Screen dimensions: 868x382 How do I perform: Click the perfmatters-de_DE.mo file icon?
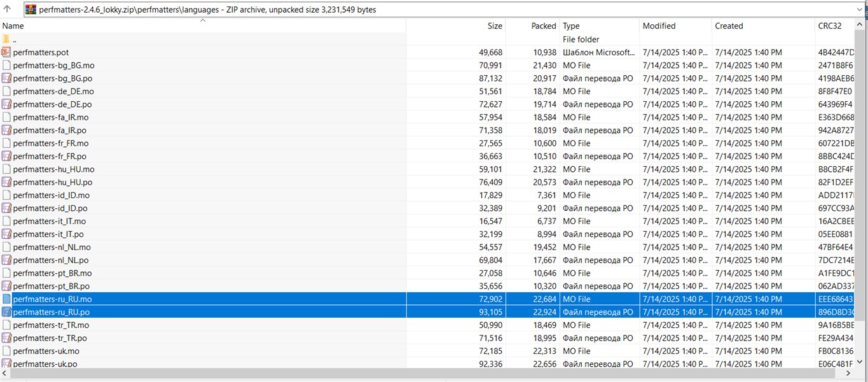coord(6,91)
